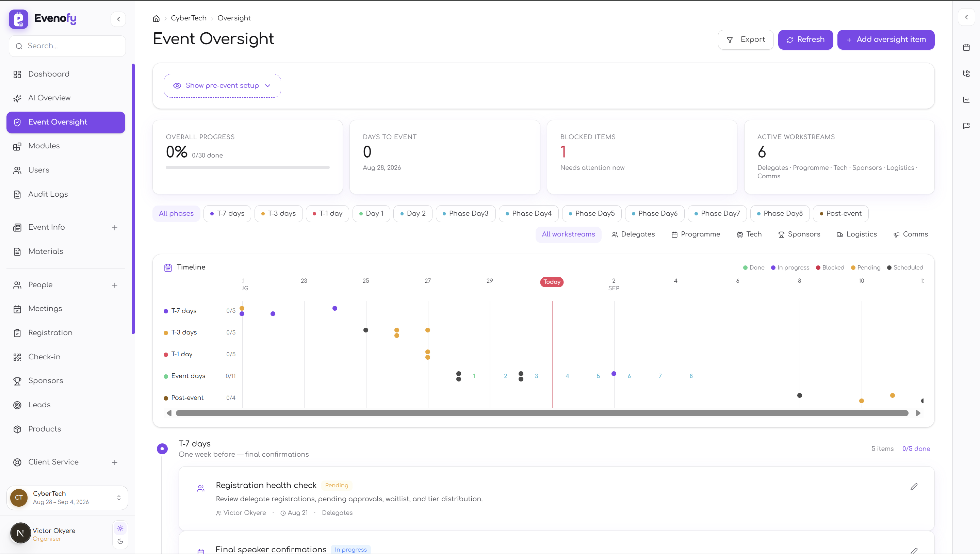
Task: Open the home breadcrumb icon
Action: 156,18
